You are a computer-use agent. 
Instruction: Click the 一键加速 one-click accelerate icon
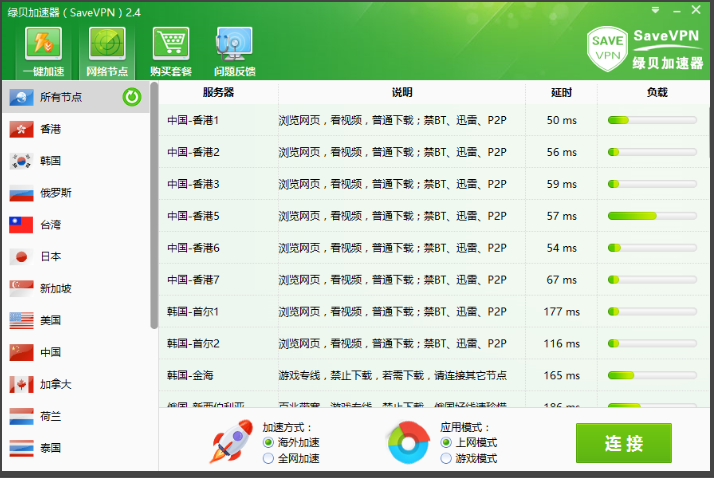click(43, 44)
